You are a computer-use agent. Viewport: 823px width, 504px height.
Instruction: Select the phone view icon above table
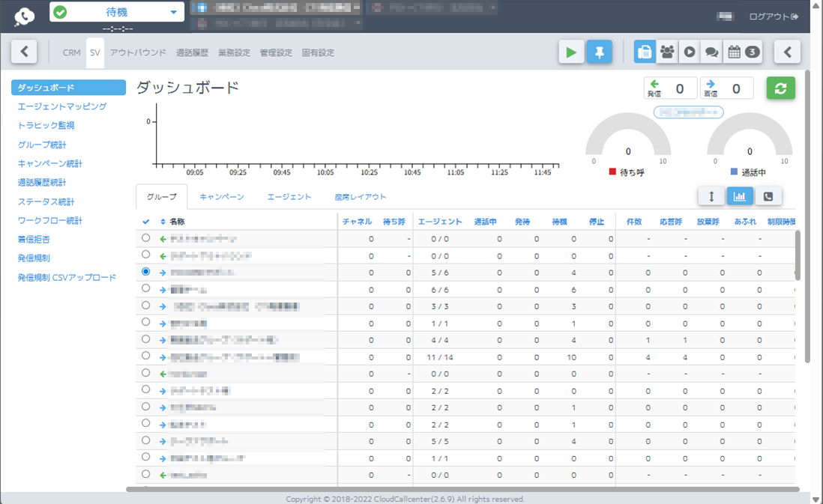768,196
